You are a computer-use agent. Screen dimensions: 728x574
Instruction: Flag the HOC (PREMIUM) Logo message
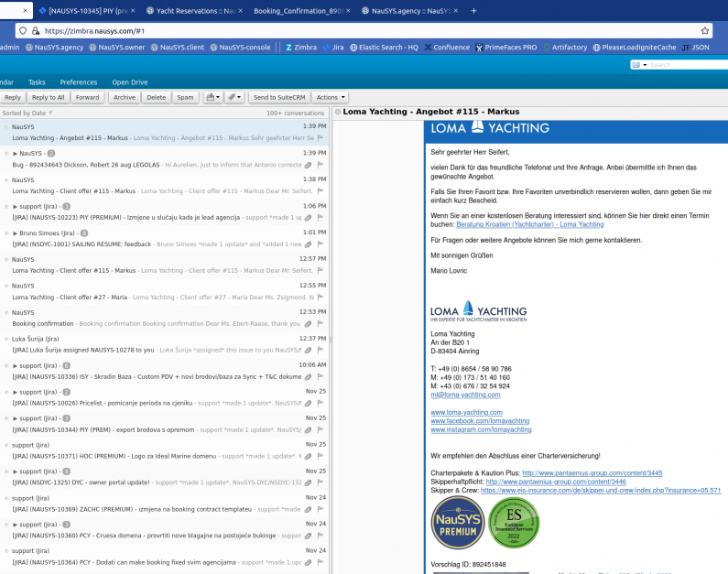click(x=321, y=456)
